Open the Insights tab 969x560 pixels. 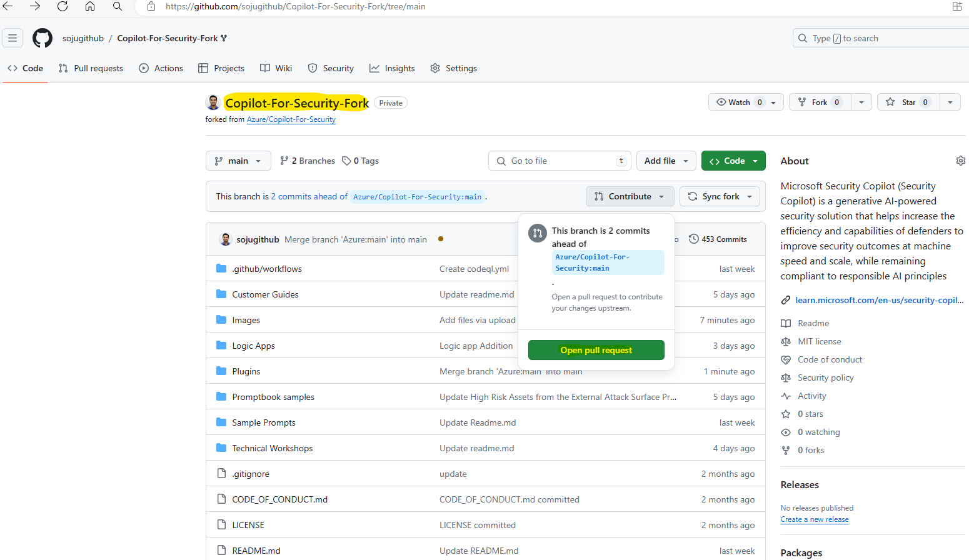(x=392, y=69)
